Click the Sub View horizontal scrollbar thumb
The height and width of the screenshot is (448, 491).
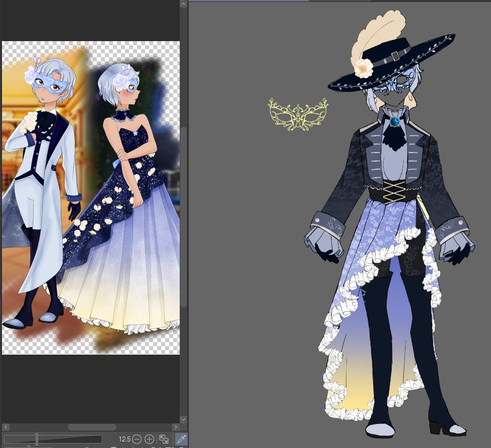pyautogui.click(x=92, y=427)
